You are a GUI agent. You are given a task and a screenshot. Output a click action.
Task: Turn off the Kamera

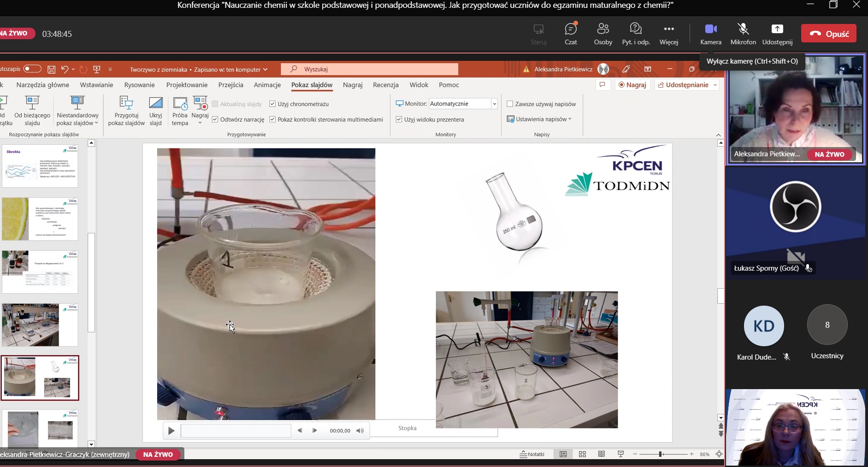(711, 34)
